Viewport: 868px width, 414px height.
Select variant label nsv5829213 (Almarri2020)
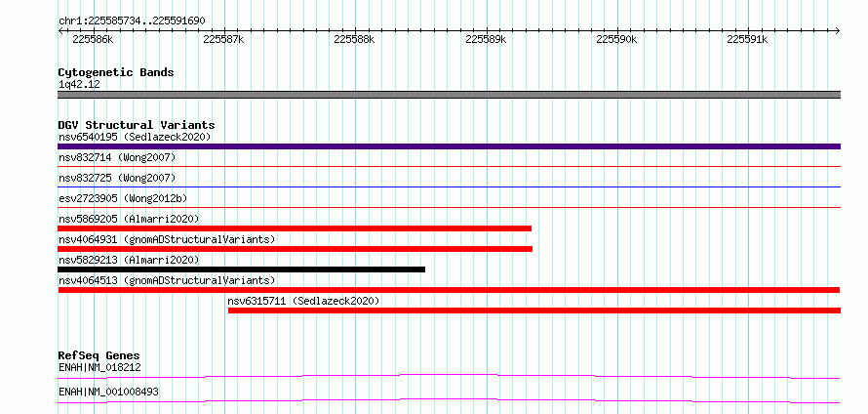[129, 260]
